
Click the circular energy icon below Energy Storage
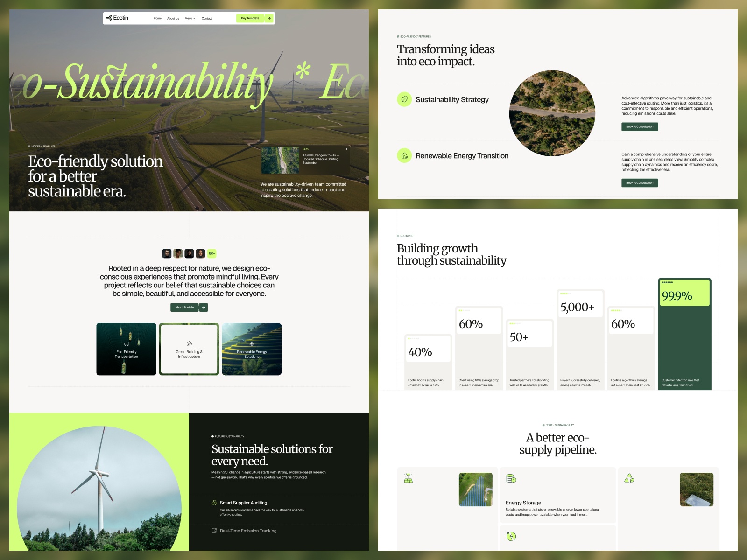tap(511, 536)
